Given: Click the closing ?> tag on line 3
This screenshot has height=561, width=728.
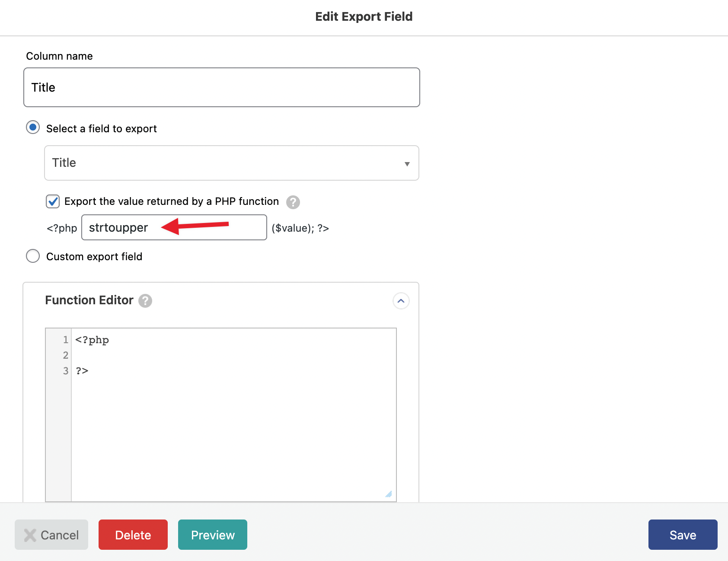Looking at the screenshot, I should coord(82,371).
